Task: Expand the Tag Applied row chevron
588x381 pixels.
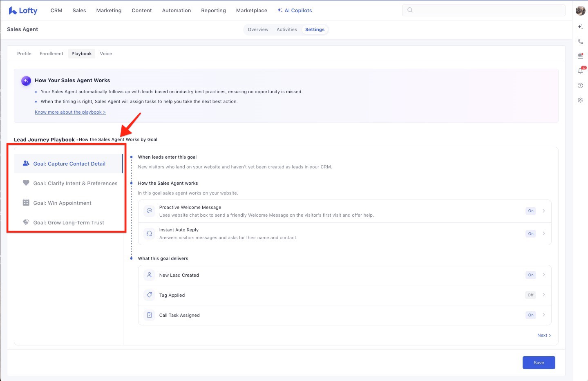Action: coord(544,295)
